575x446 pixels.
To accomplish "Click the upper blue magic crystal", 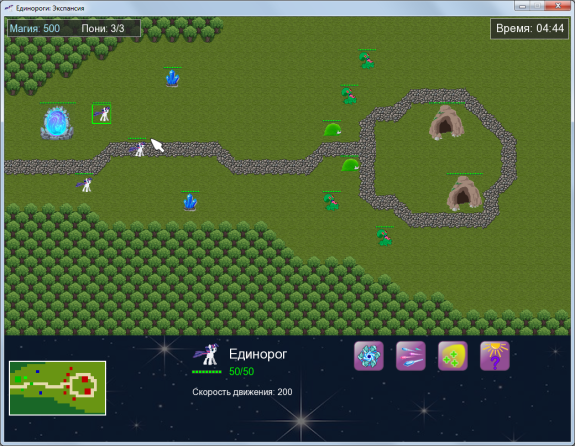I will (172, 78).
